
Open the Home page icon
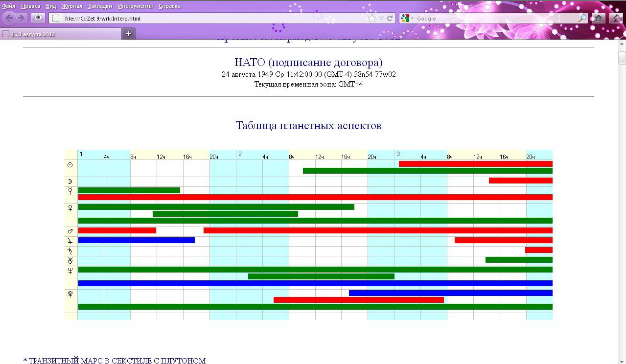pos(598,18)
